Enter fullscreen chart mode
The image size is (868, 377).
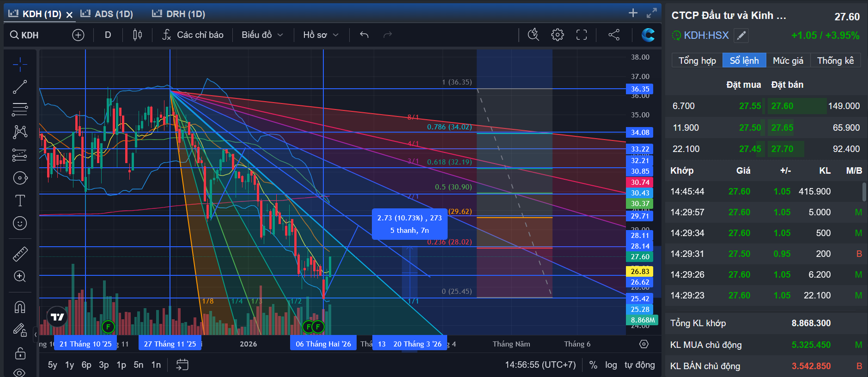[x=582, y=35]
